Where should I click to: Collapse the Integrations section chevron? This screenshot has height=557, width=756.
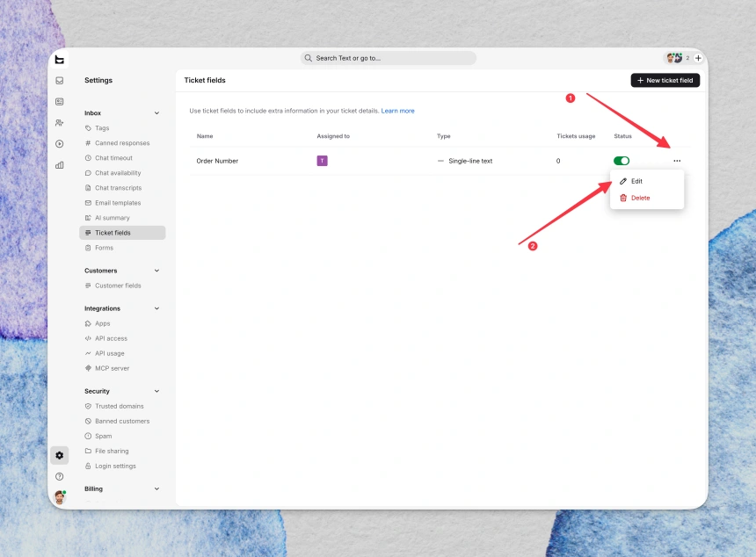coord(156,308)
